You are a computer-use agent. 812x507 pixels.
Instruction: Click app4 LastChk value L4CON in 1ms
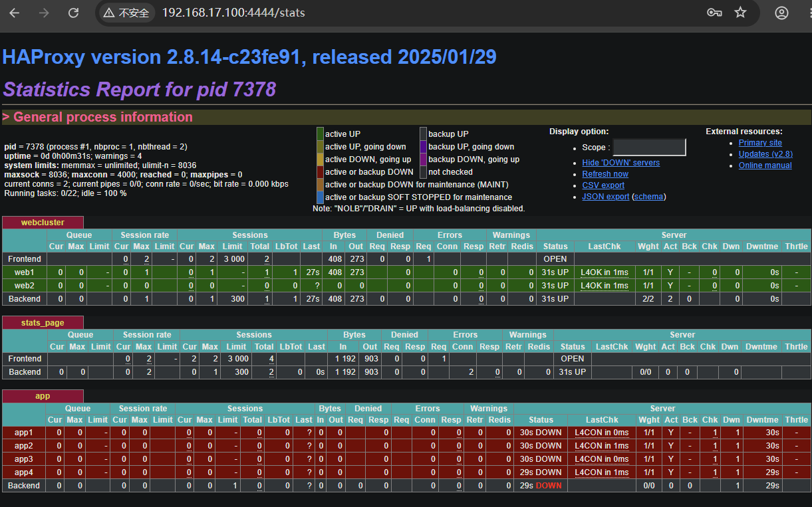coord(602,472)
